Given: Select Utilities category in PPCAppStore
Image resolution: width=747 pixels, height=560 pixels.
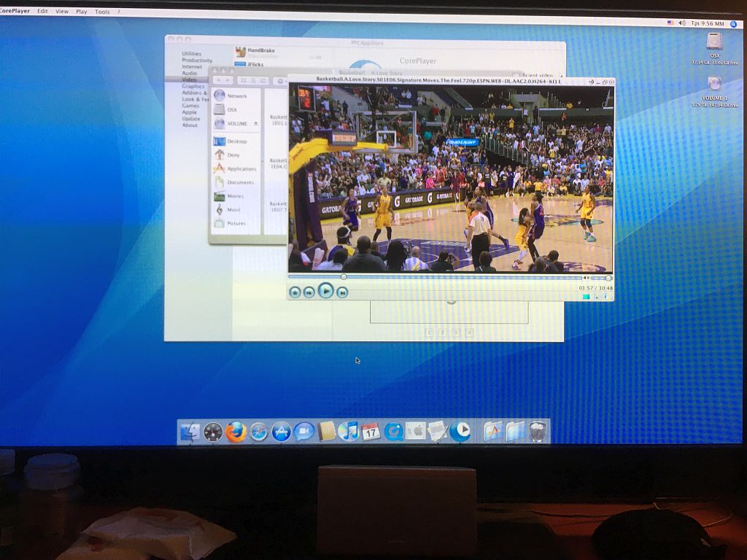Looking at the screenshot, I should tap(192, 54).
